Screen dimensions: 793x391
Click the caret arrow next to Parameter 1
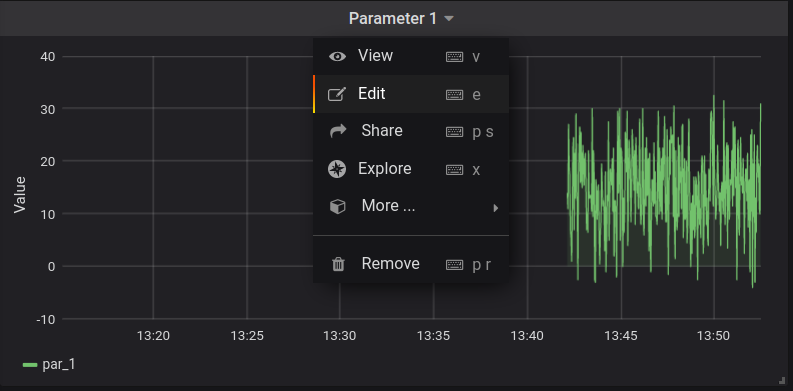pos(449,19)
